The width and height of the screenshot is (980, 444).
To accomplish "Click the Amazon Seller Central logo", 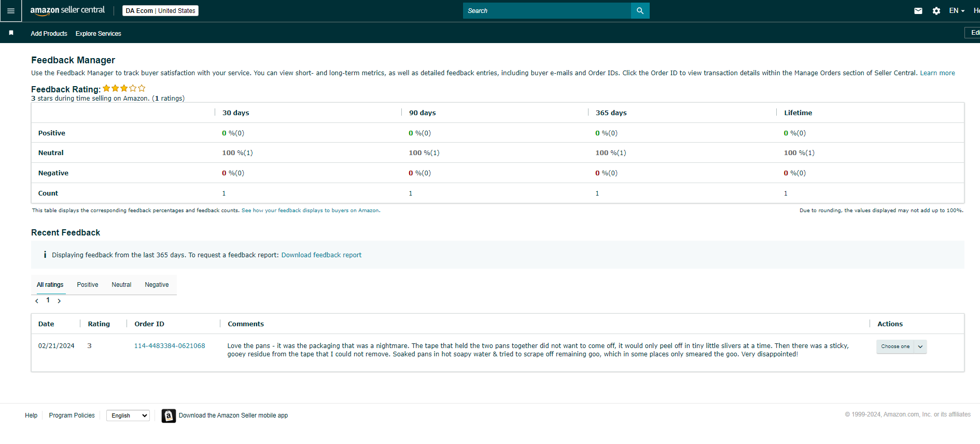I will click(67, 10).
